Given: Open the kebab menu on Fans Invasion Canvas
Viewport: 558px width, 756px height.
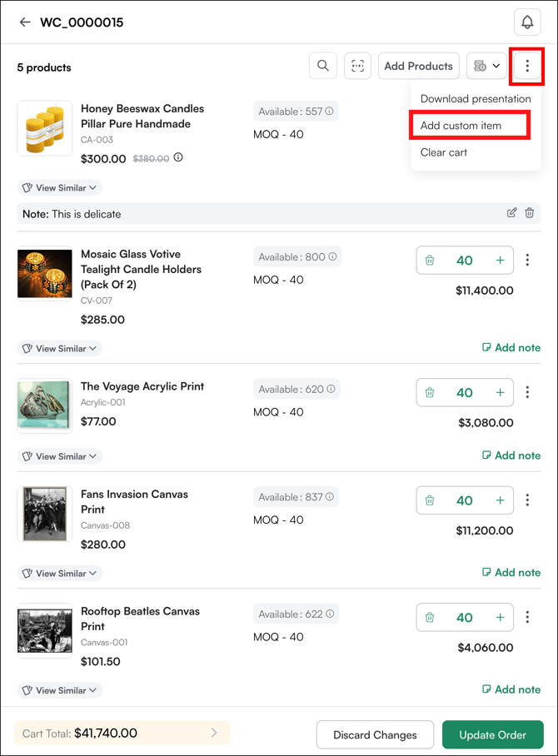Looking at the screenshot, I should click(x=528, y=500).
